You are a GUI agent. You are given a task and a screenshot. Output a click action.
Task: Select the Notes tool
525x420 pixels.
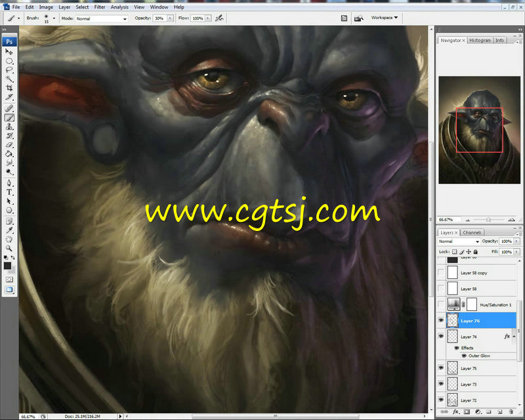pos(9,221)
